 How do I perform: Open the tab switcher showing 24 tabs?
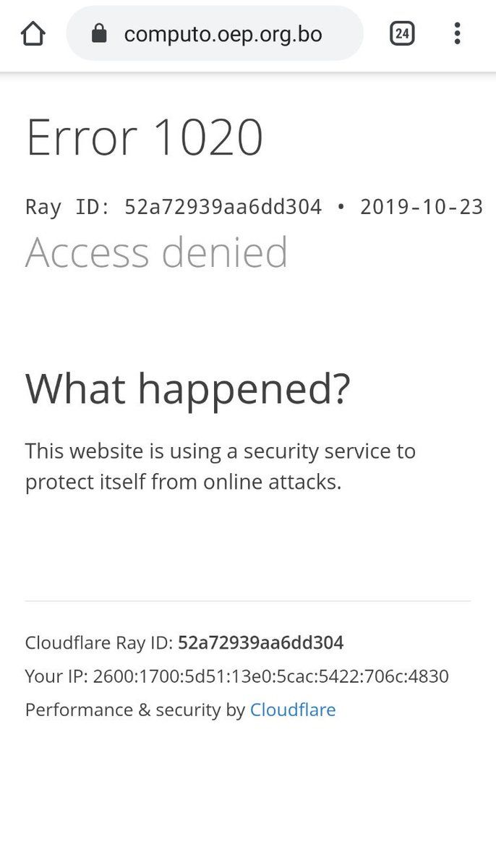coord(402,33)
